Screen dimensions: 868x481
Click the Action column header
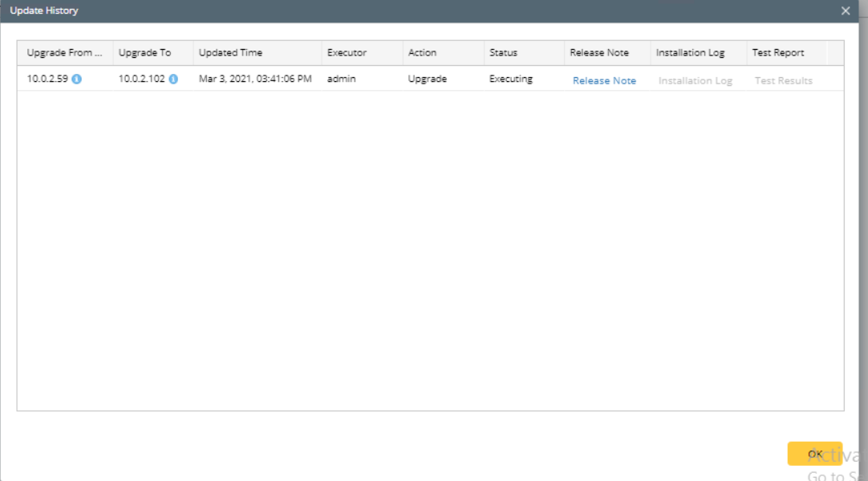coord(444,53)
